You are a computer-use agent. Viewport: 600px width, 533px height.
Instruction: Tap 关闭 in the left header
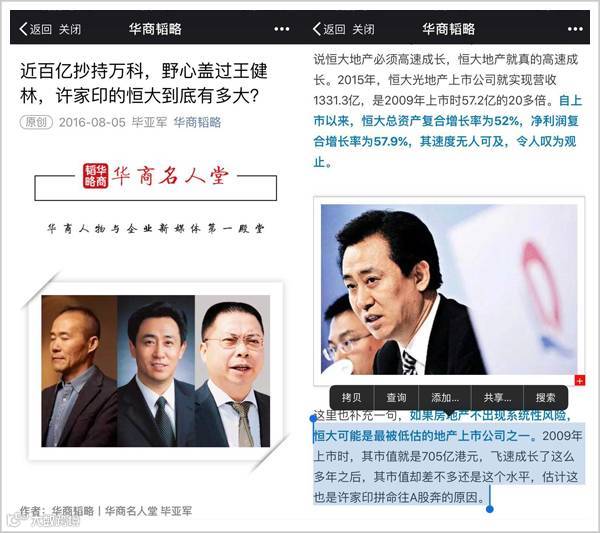coord(70,29)
